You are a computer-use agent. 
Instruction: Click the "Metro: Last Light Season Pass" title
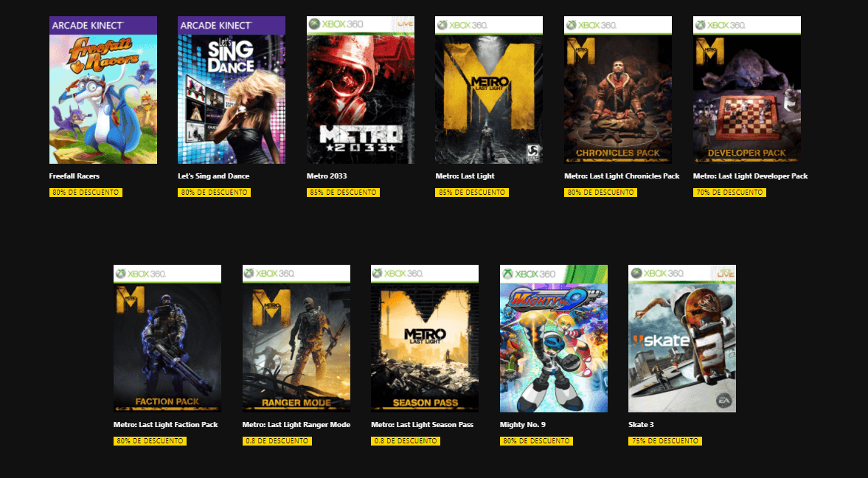click(x=421, y=425)
